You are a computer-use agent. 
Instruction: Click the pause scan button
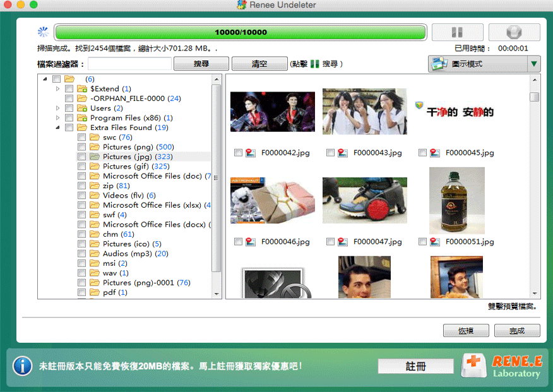point(458,32)
